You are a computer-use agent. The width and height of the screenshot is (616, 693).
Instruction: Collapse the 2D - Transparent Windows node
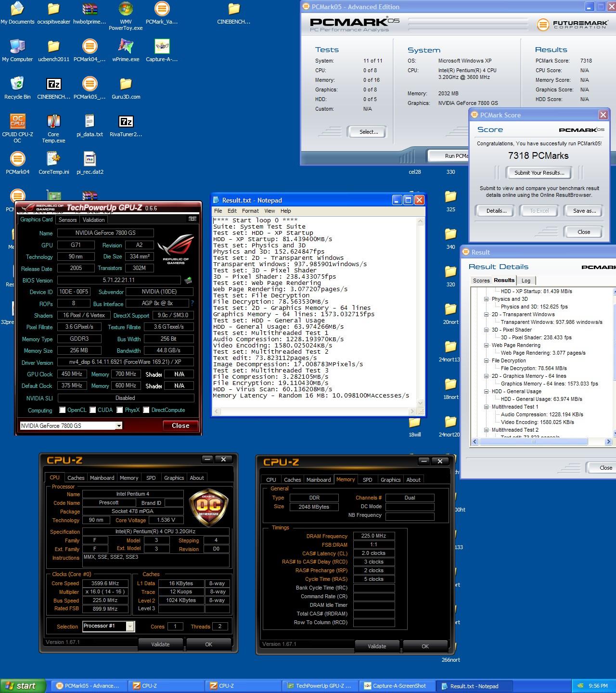point(486,314)
